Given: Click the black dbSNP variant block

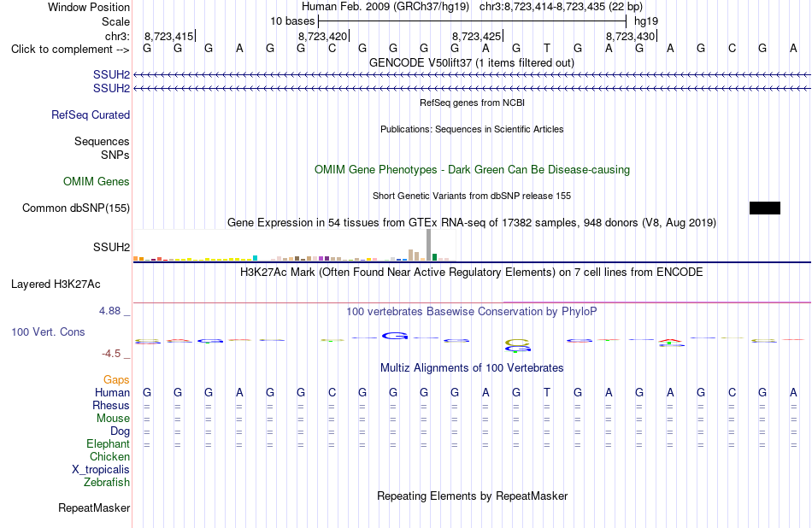Looking at the screenshot, I should (764, 208).
